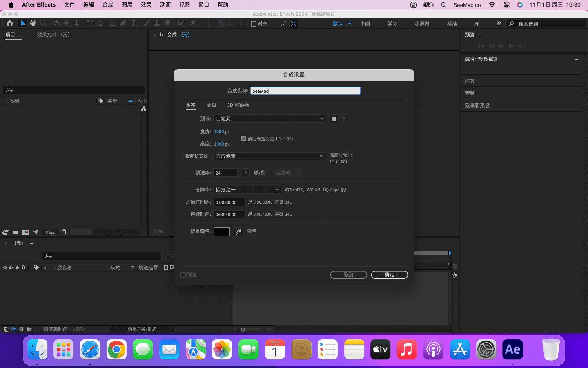Click the black background color swatch
Screen dimensions: 588x368
222,232
